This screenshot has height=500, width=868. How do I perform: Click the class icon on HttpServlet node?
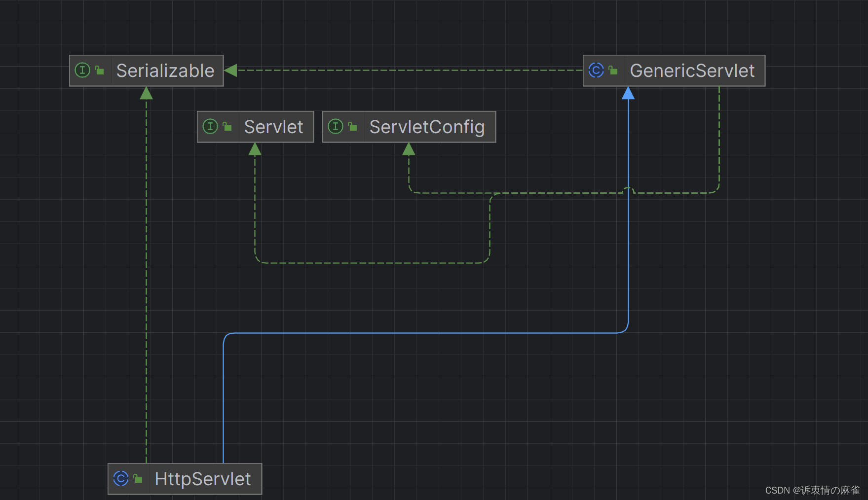pos(121,479)
